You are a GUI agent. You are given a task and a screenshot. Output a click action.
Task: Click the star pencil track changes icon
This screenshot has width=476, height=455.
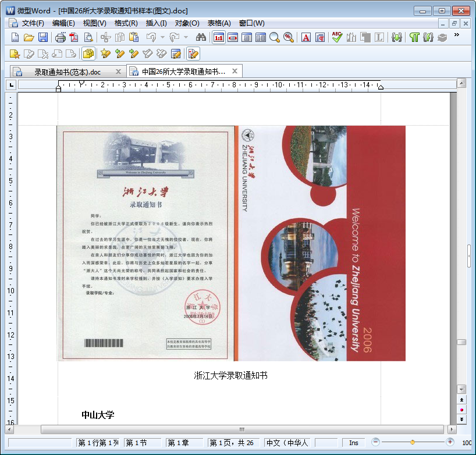coord(106,54)
